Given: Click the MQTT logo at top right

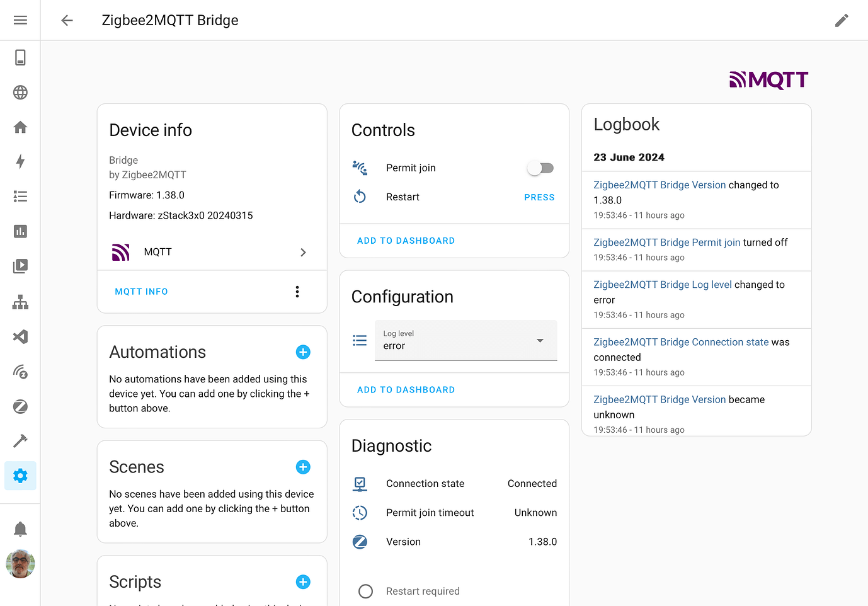Looking at the screenshot, I should pos(768,80).
